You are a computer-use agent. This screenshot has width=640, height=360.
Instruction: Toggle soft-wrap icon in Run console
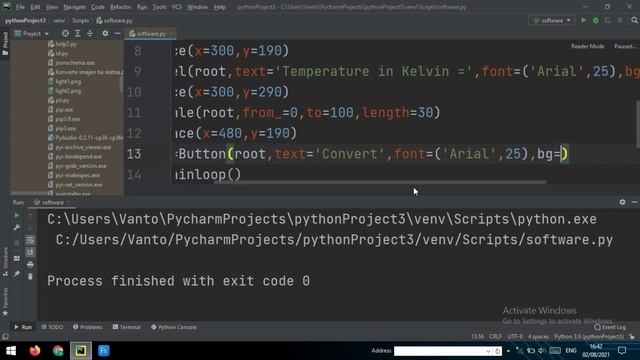[x=30, y=240]
